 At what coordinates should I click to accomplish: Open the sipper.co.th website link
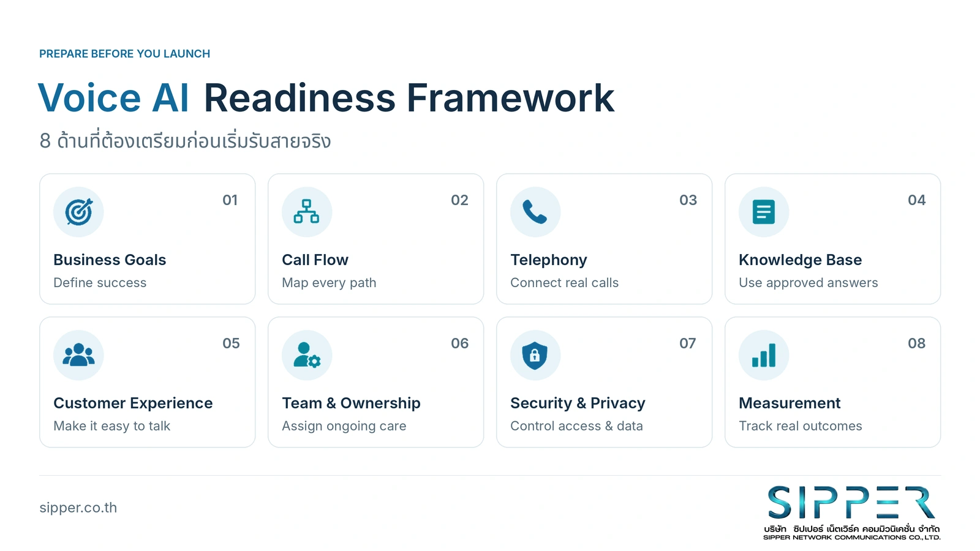[x=78, y=508]
